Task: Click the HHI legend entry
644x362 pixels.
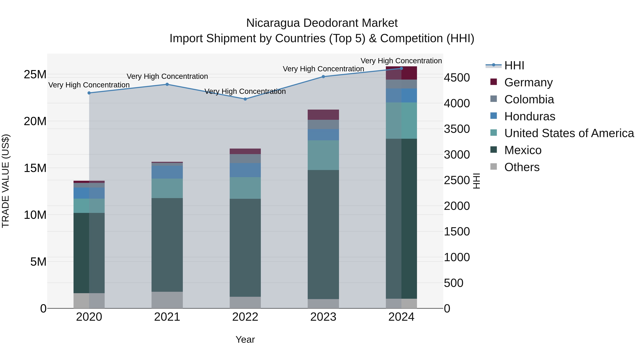Action: click(x=505, y=65)
